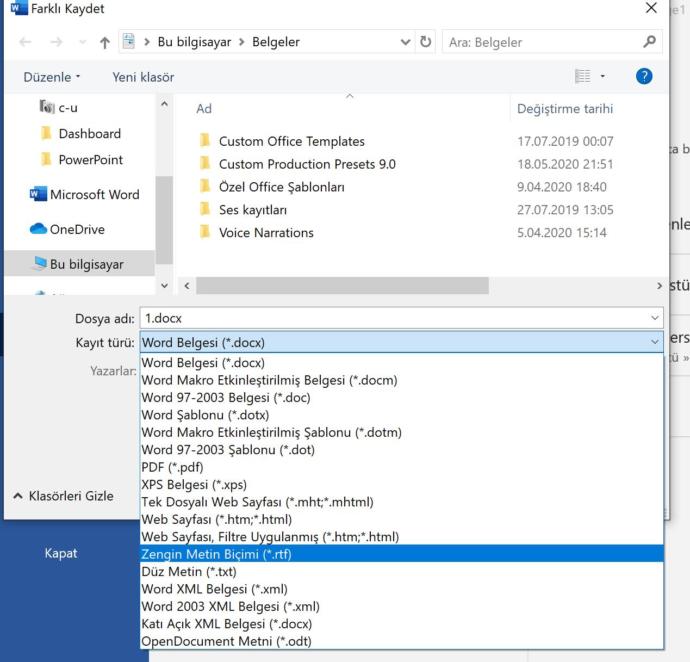Click the search magnifier icon
690x662 pixels.
[x=650, y=42]
